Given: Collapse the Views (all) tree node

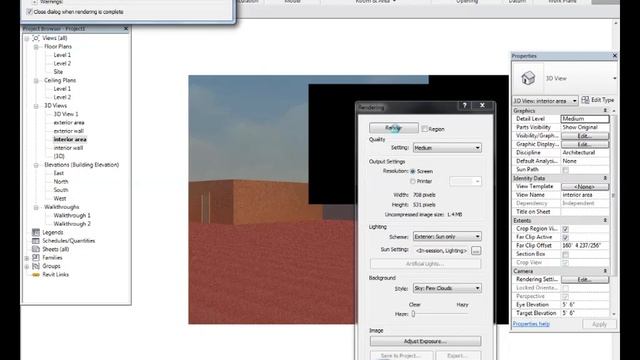Looking at the screenshot, I should click(27, 38).
